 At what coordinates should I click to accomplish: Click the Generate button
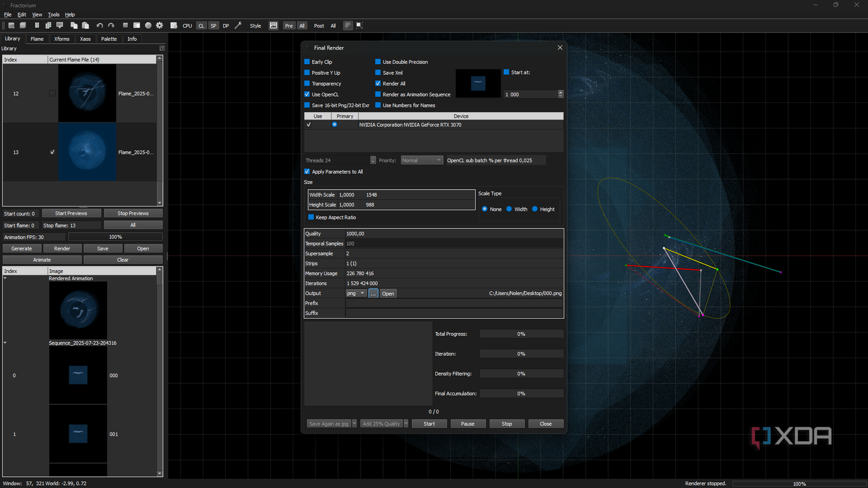[x=22, y=249]
